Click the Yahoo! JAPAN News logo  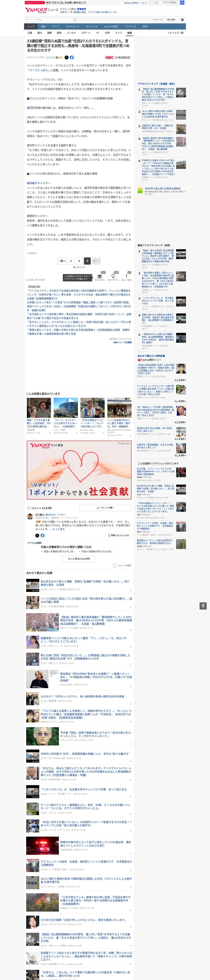click(42, 10)
